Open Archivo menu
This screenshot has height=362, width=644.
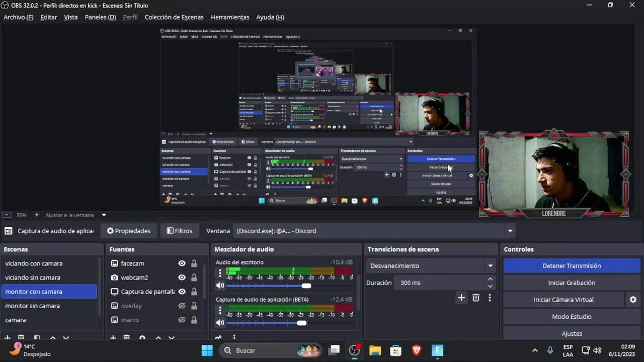(x=18, y=17)
